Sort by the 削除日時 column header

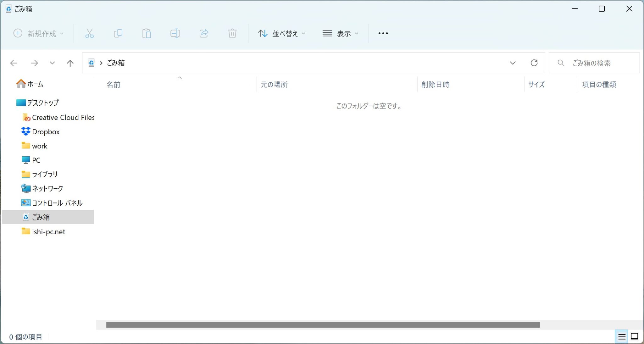pyautogui.click(x=435, y=85)
